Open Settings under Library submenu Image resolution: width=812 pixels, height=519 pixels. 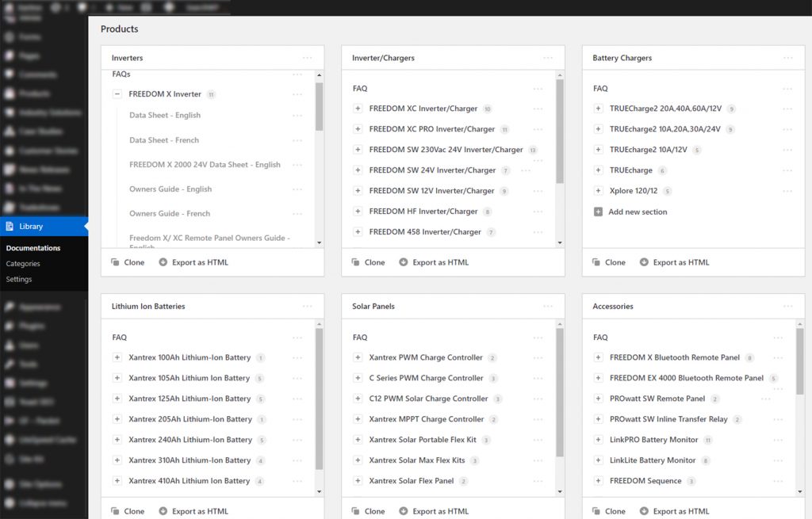pyautogui.click(x=19, y=279)
